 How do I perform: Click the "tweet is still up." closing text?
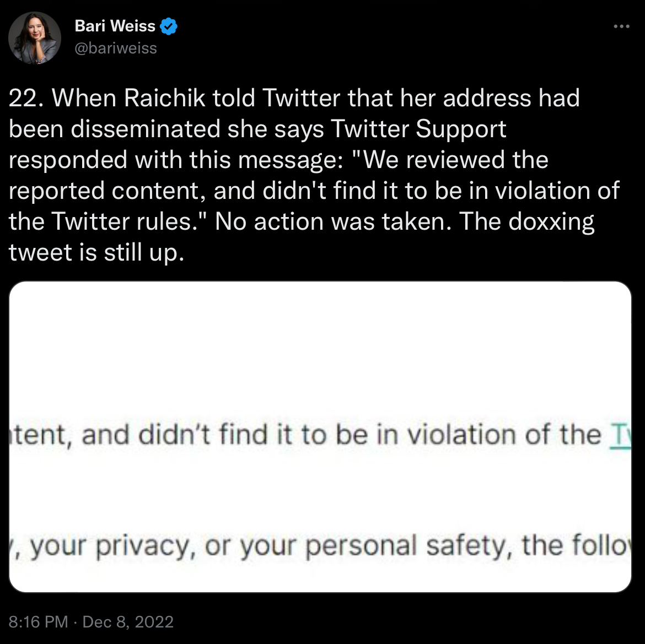coord(95,252)
